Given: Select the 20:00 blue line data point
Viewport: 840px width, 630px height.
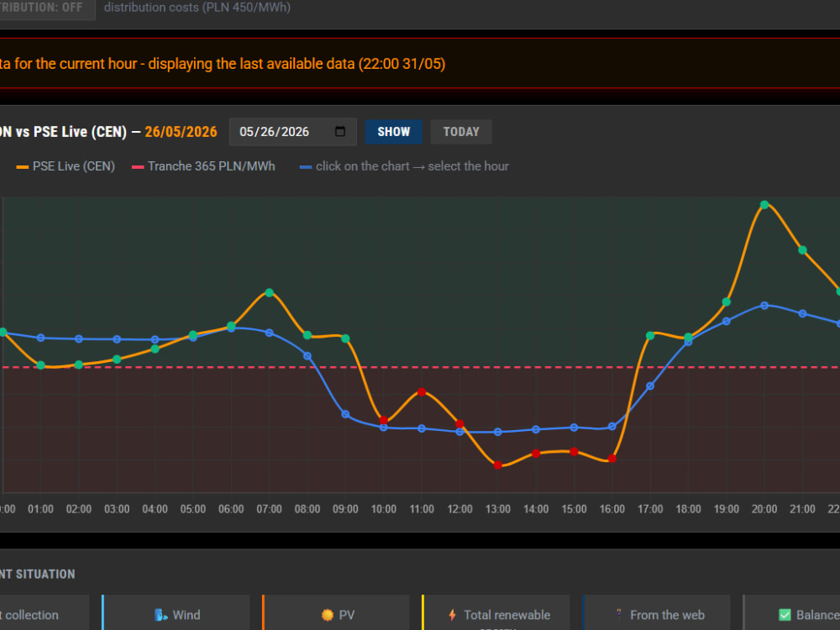Looking at the screenshot, I should pyautogui.click(x=764, y=306).
